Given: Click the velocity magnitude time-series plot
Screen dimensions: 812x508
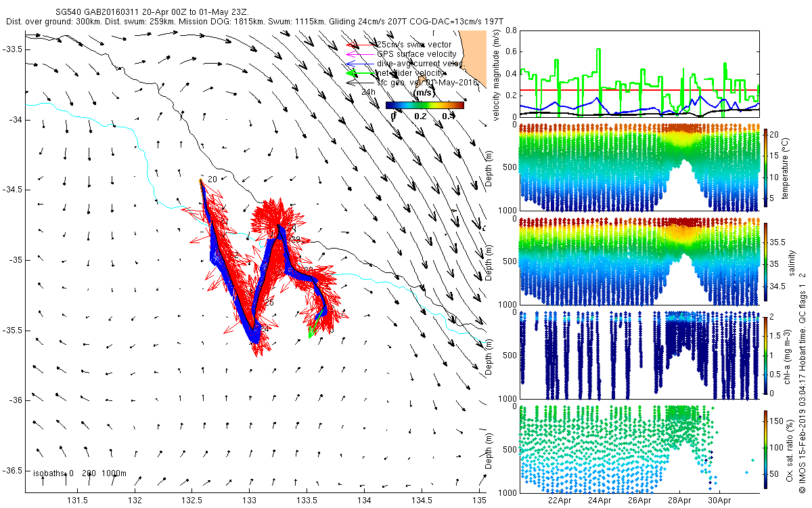Looking at the screenshot, I should [639, 74].
